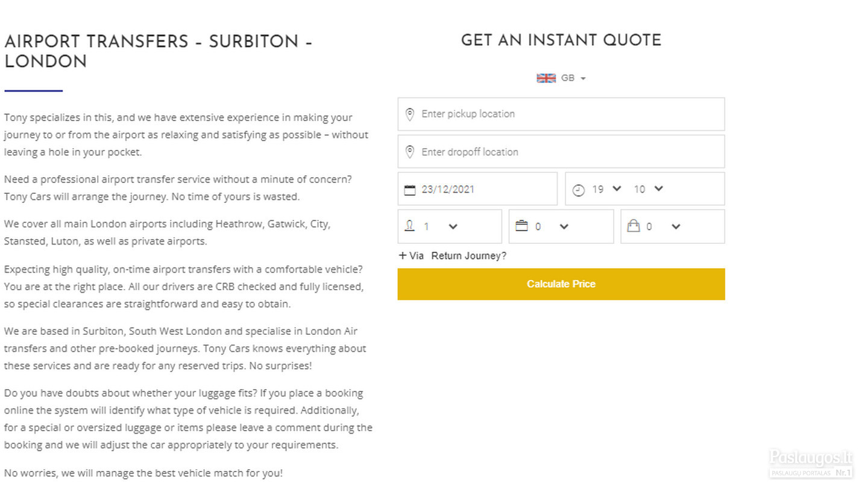Click the hand luggage bag icon
Screen dimensions: 868x492
click(633, 226)
